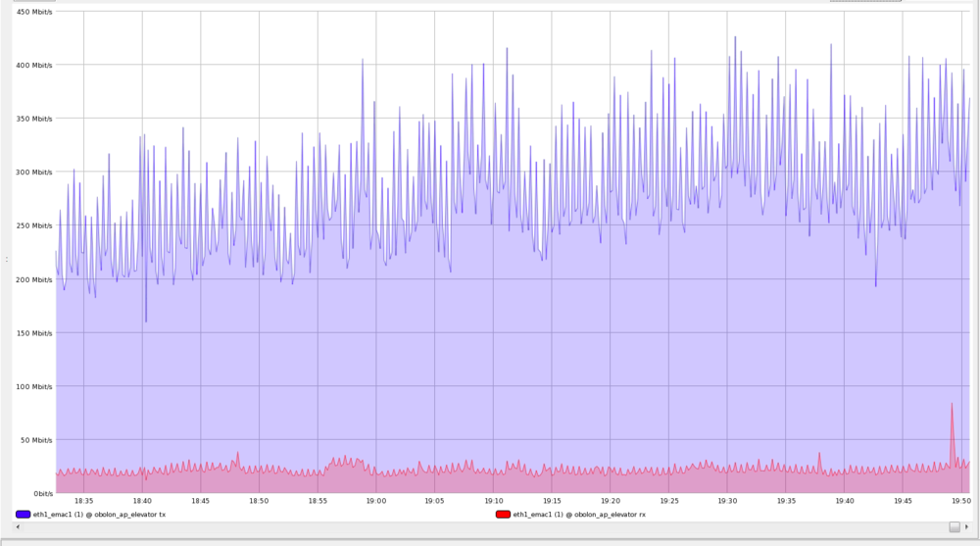Click the left-edge panel splitter handle
This screenshot has width=980, height=546.
pyautogui.click(x=6, y=260)
